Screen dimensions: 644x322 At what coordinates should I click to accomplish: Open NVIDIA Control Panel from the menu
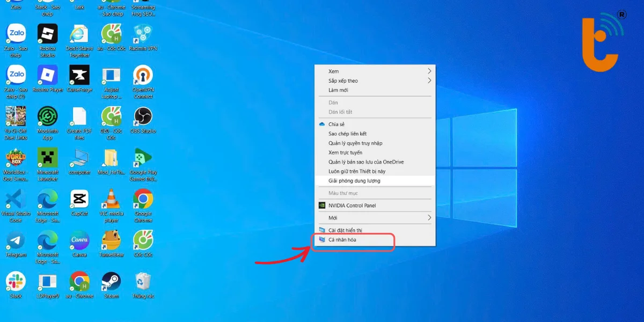pos(352,206)
